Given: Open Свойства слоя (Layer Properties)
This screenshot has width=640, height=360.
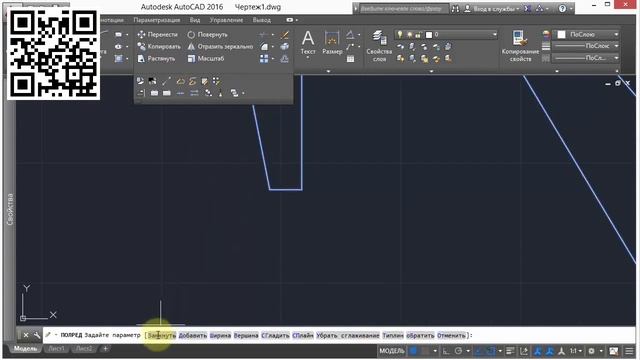Looking at the screenshot, I should click(379, 46).
